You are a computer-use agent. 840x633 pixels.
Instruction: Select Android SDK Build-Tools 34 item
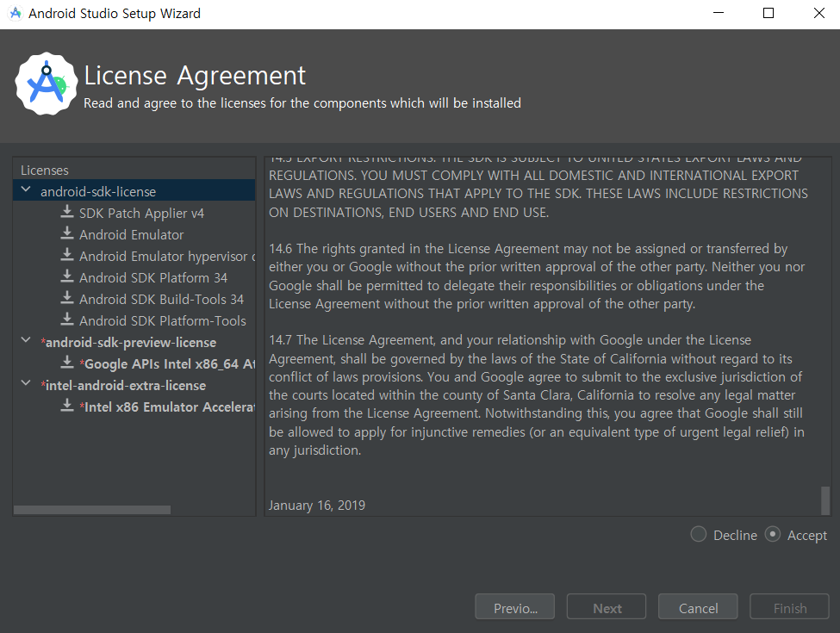coord(161,300)
